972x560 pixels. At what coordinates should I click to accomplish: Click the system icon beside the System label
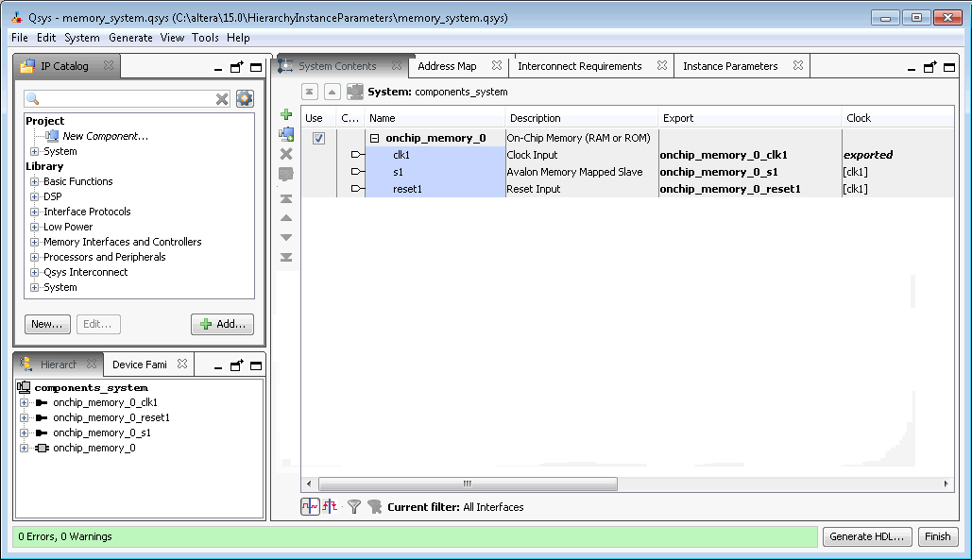pyautogui.click(x=354, y=92)
